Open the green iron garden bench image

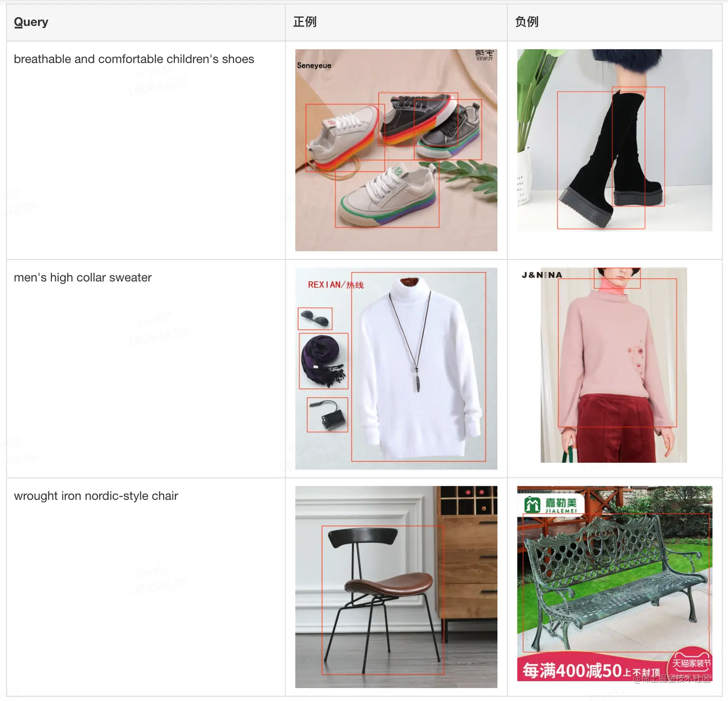[x=614, y=584]
